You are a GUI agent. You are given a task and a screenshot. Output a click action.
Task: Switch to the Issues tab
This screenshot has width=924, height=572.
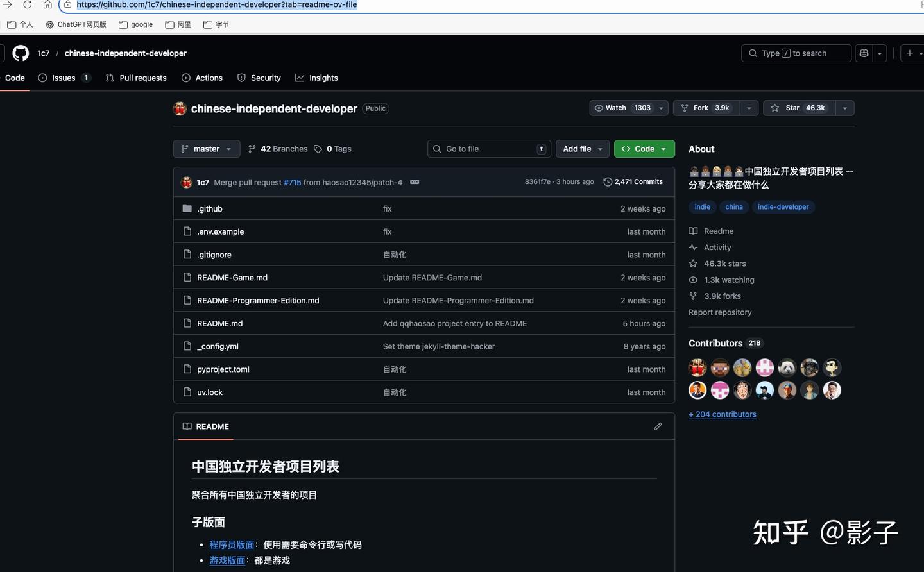click(x=64, y=78)
